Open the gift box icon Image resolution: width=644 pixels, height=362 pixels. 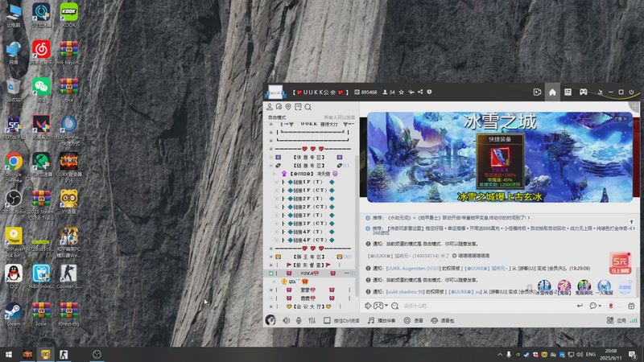631,306
